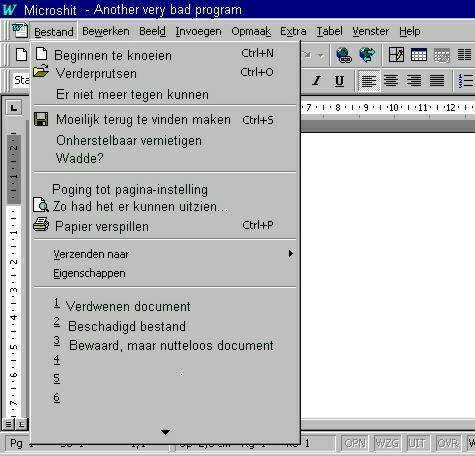475x456 pixels.
Task: Select the Justify alignment button
Action: (437, 81)
